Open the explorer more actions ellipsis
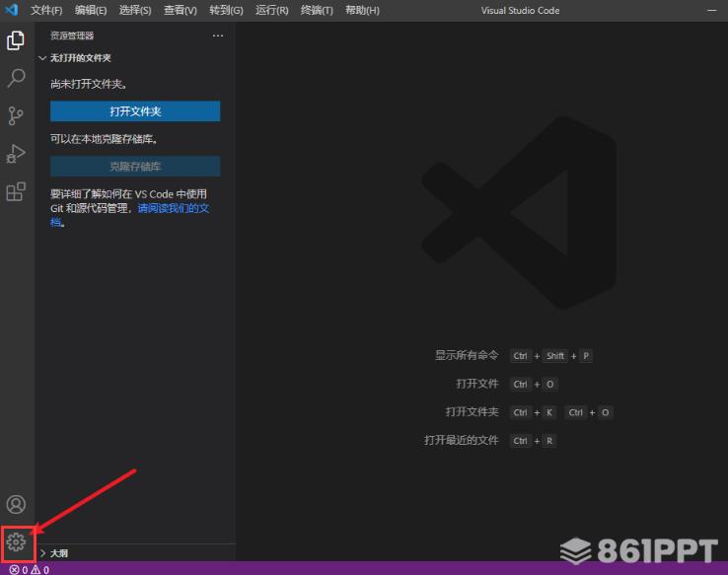 218,36
